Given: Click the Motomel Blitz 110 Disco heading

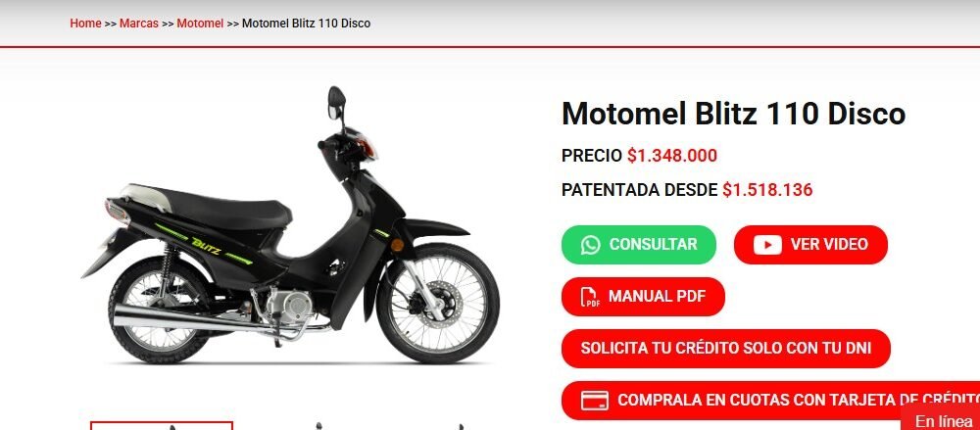Looking at the screenshot, I should (733, 115).
